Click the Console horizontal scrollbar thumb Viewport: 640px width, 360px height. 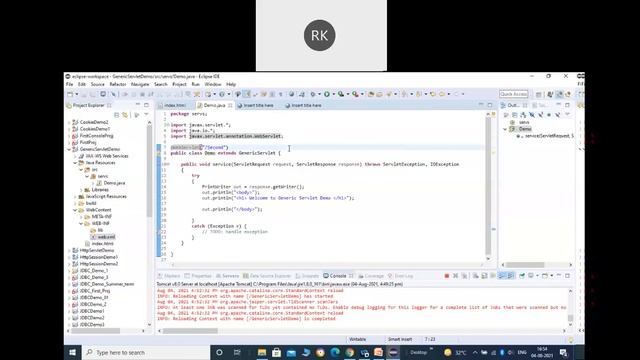pyautogui.click(x=190, y=331)
